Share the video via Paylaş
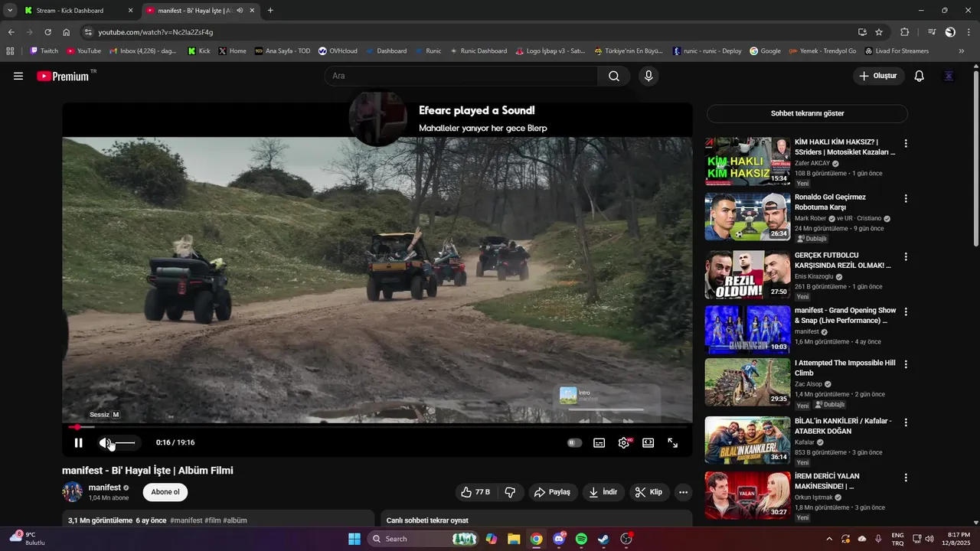 click(552, 492)
